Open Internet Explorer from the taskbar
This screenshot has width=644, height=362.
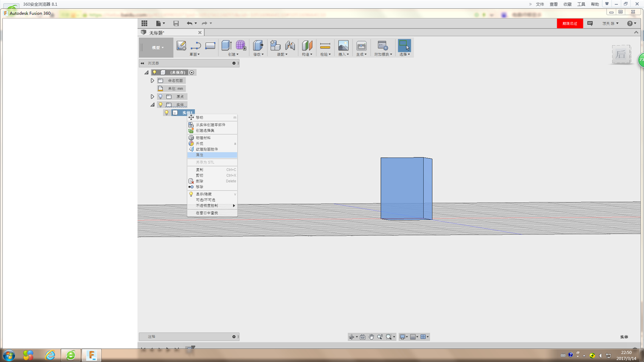[x=50, y=355]
